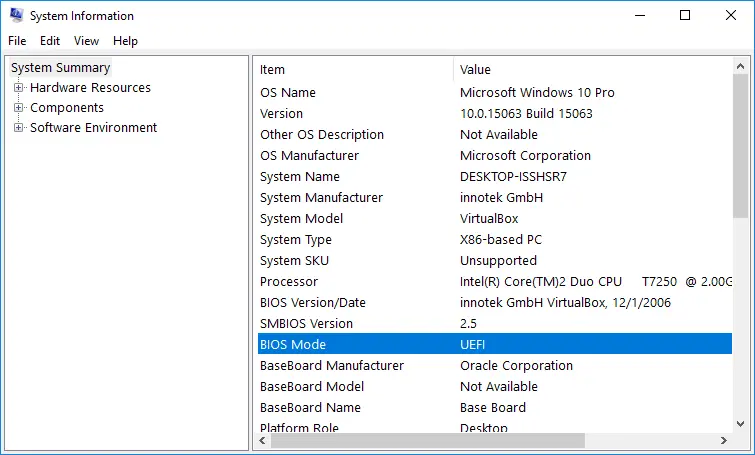Select the BIOS Mode row
The image size is (755, 455).
(x=490, y=345)
